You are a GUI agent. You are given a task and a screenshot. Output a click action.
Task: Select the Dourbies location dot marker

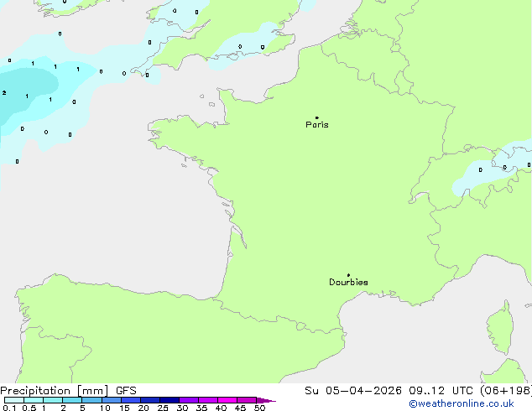(348, 275)
